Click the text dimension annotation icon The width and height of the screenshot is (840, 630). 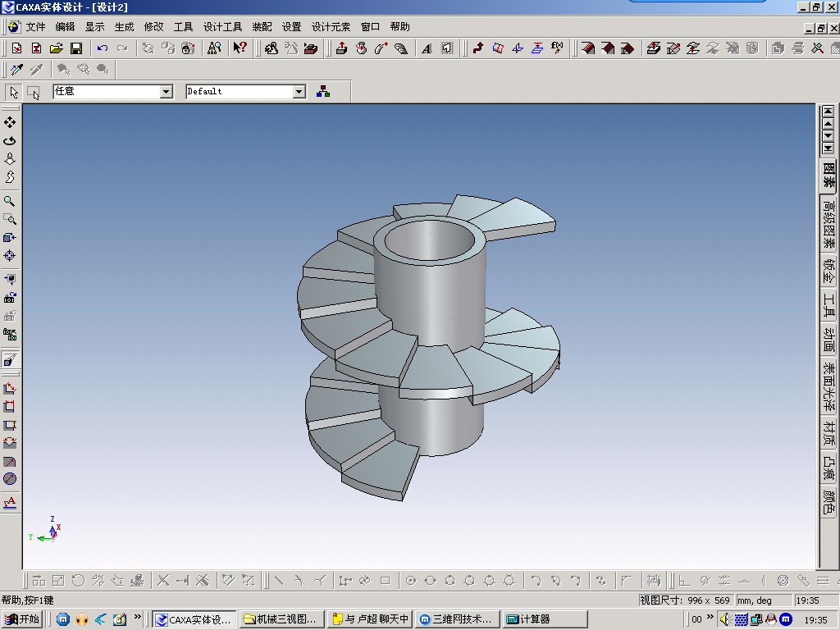point(10,503)
